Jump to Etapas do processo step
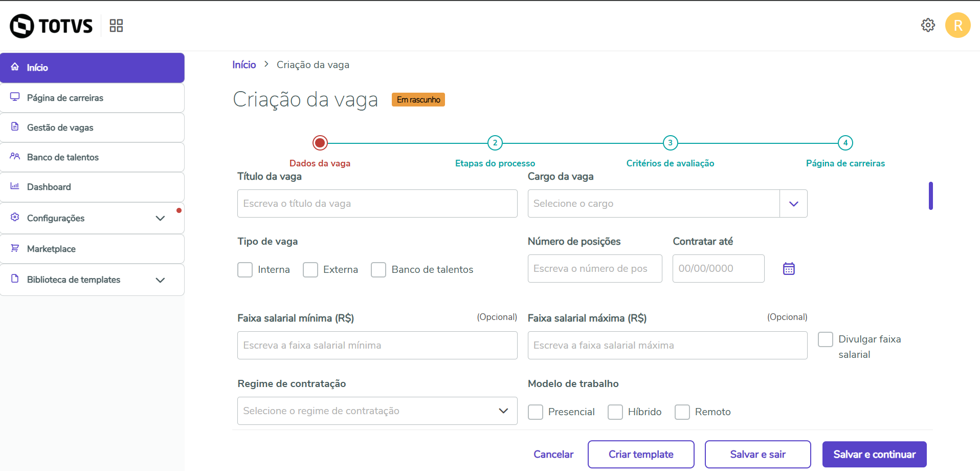The image size is (980, 471). pyautogui.click(x=495, y=143)
